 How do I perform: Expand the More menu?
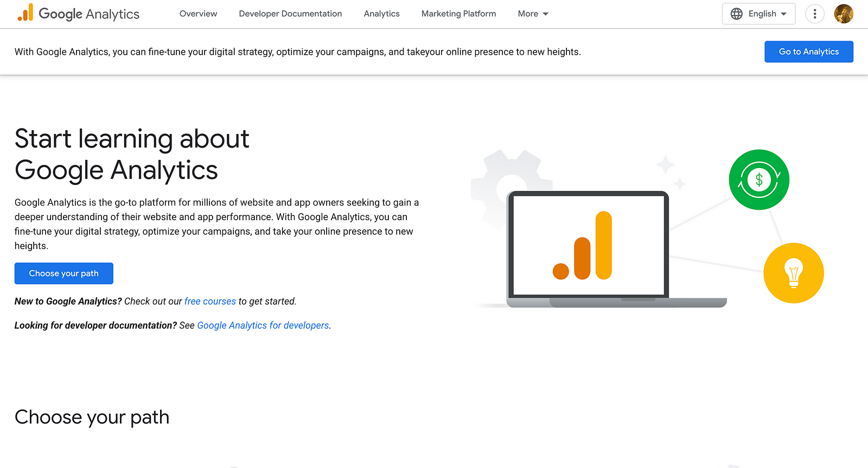point(533,14)
